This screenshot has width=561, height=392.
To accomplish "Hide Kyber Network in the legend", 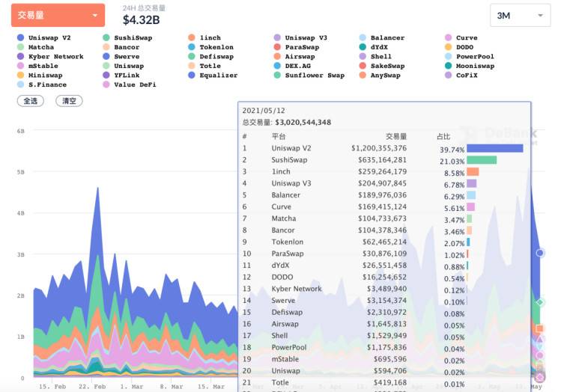I will click(x=50, y=56).
